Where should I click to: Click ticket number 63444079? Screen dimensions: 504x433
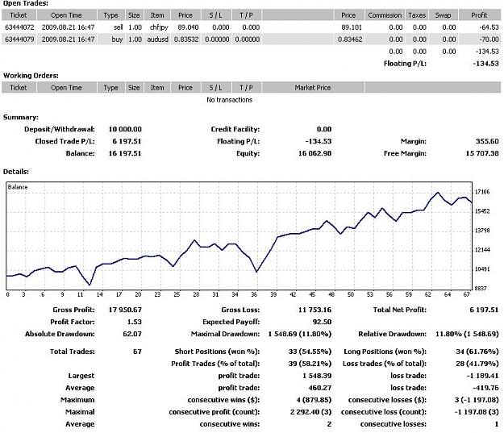click(x=19, y=40)
